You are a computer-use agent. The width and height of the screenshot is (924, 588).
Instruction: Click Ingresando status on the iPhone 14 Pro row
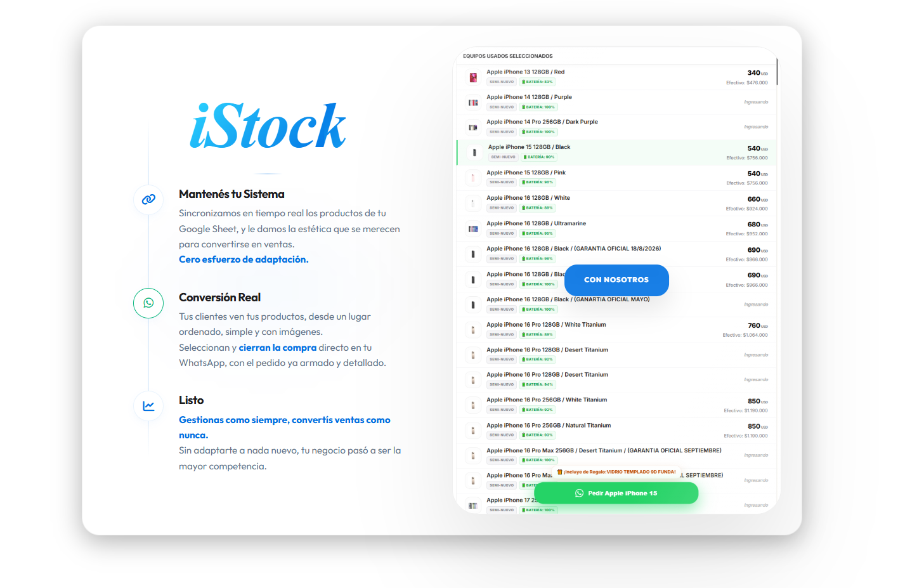[x=756, y=127]
